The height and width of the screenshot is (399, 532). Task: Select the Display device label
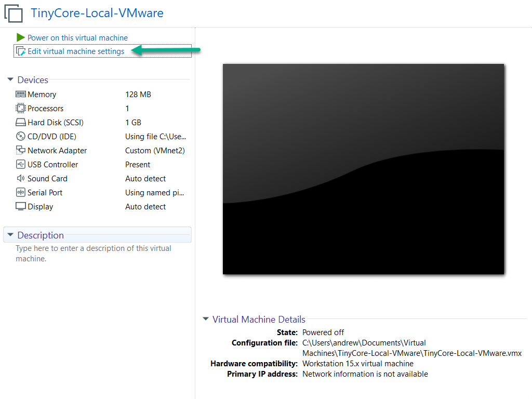pyautogui.click(x=40, y=207)
